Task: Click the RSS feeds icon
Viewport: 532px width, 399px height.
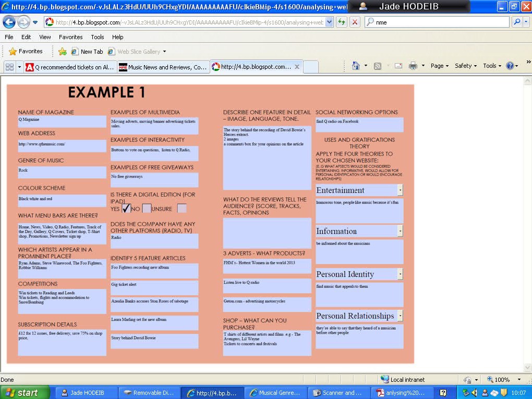Action: (x=377, y=66)
